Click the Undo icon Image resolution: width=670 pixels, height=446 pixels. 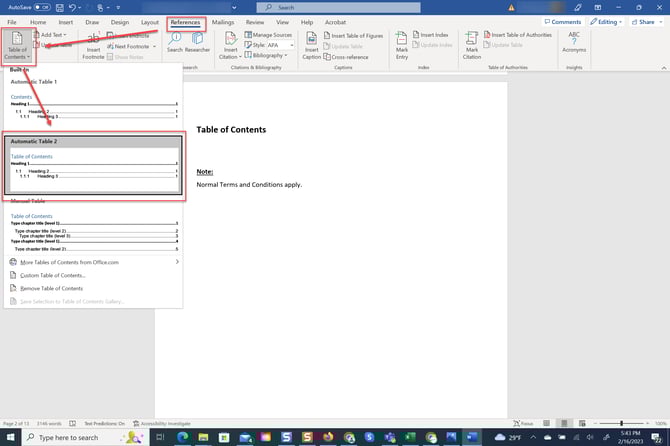click(72, 7)
